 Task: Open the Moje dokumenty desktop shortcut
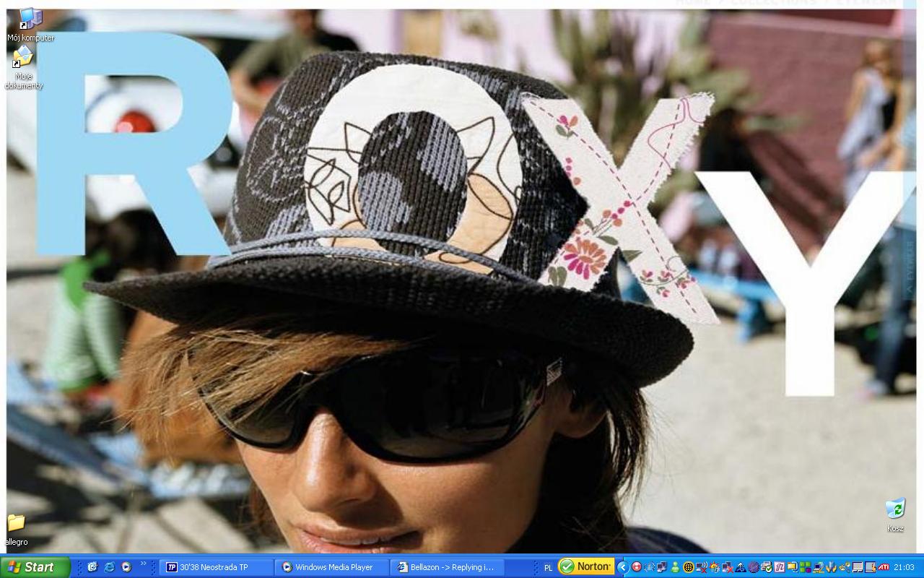[23, 59]
